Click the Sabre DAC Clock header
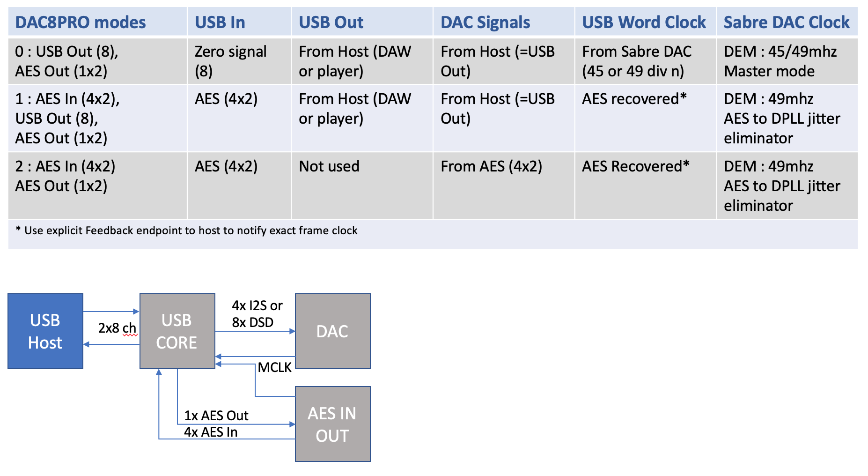Screen dimensions: 868x476 point(787,22)
